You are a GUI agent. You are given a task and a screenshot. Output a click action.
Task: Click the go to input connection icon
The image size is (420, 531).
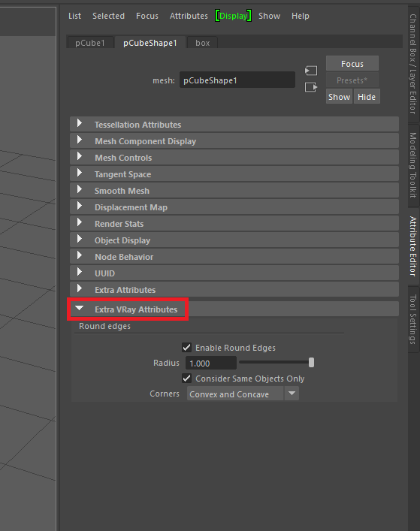click(x=311, y=71)
